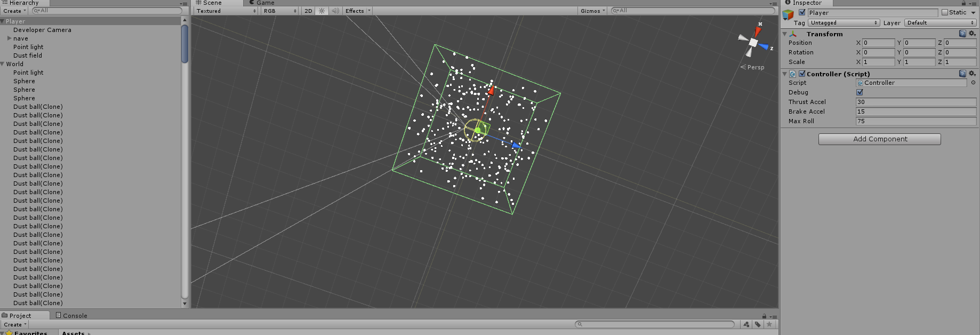Viewport: 980px width, 335px height.
Task: Click the Project search field
Action: pos(655,324)
